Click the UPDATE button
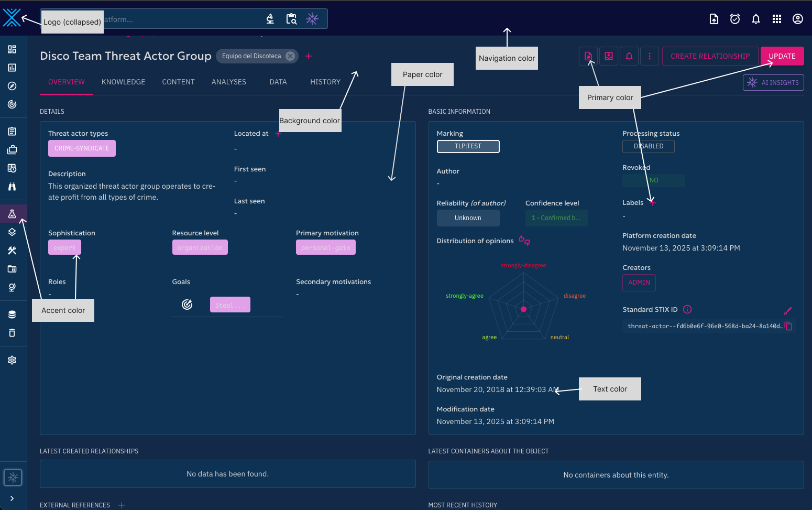Image resolution: width=812 pixels, height=510 pixels. point(782,56)
